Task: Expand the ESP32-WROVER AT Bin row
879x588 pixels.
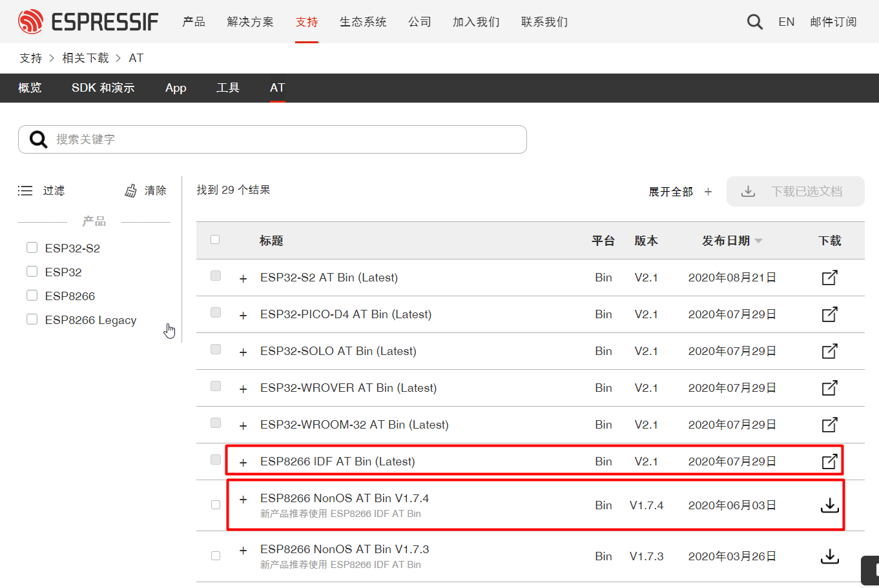Action: [243, 388]
